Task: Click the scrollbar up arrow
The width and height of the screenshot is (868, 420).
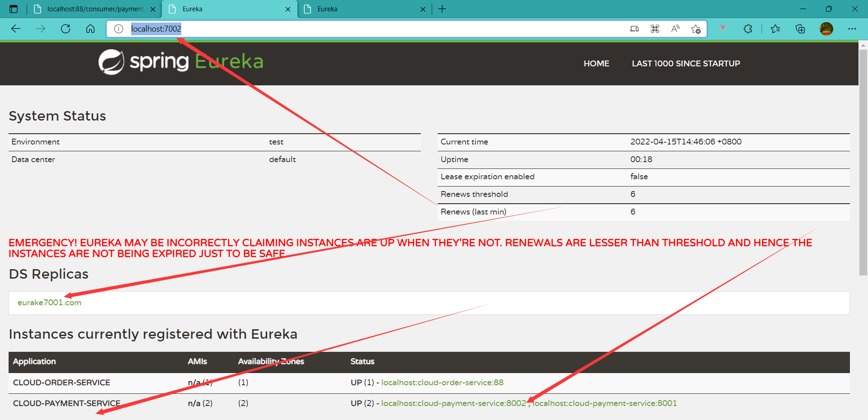Action: pyautogui.click(x=863, y=45)
